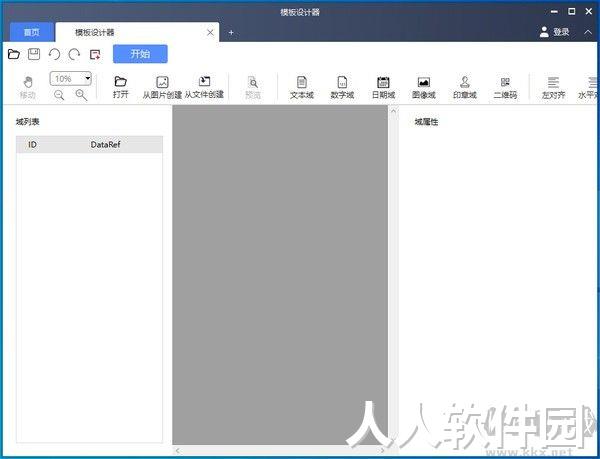
Task: Switch to the 首页 tab
Action: pos(31,32)
